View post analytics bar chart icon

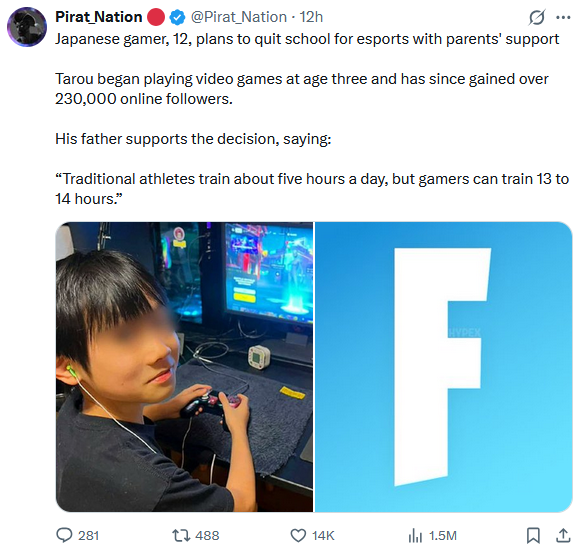click(415, 536)
